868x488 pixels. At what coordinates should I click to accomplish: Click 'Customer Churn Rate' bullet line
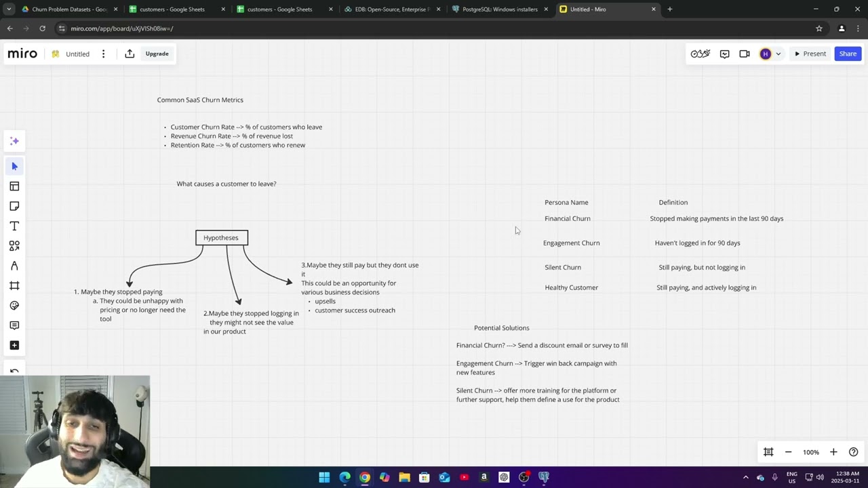(246, 127)
